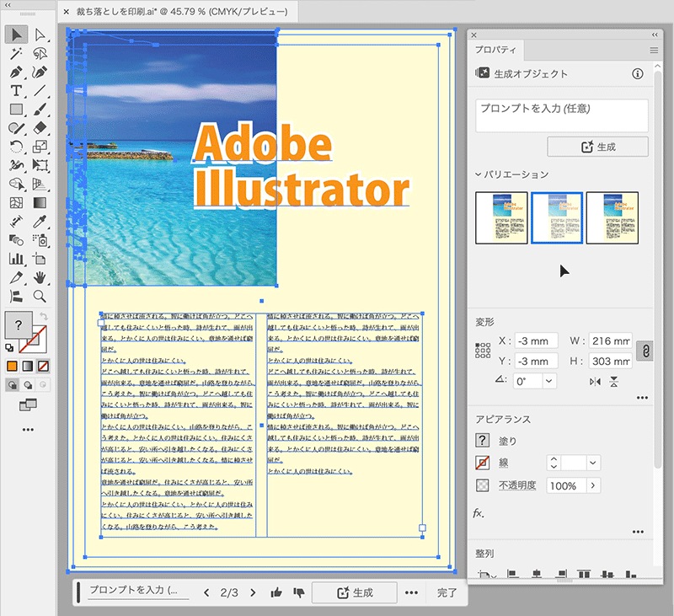Set the transform reference point grid

pos(483,351)
